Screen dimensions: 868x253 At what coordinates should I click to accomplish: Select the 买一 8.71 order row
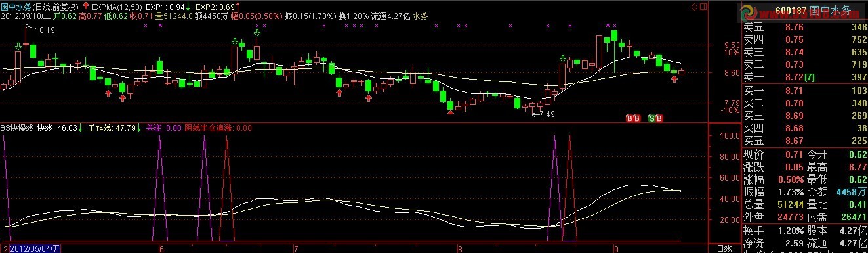coord(805,91)
